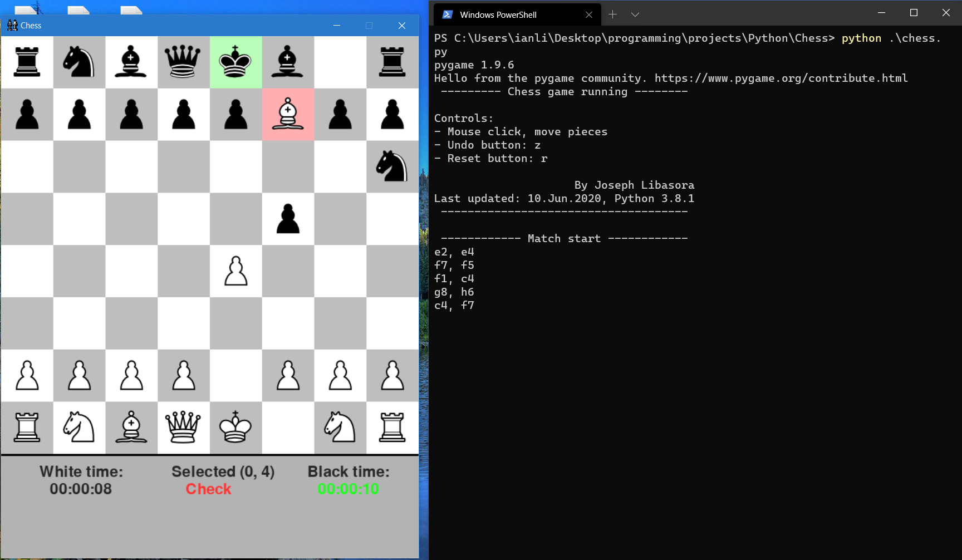Minimize the Chess window
962x560 pixels.
click(337, 26)
